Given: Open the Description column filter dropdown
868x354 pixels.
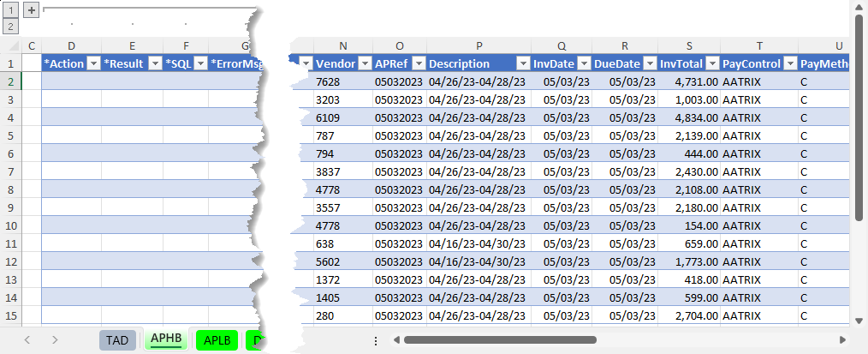Looking at the screenshot, I should pyautogui.click(x=523, y=63).
